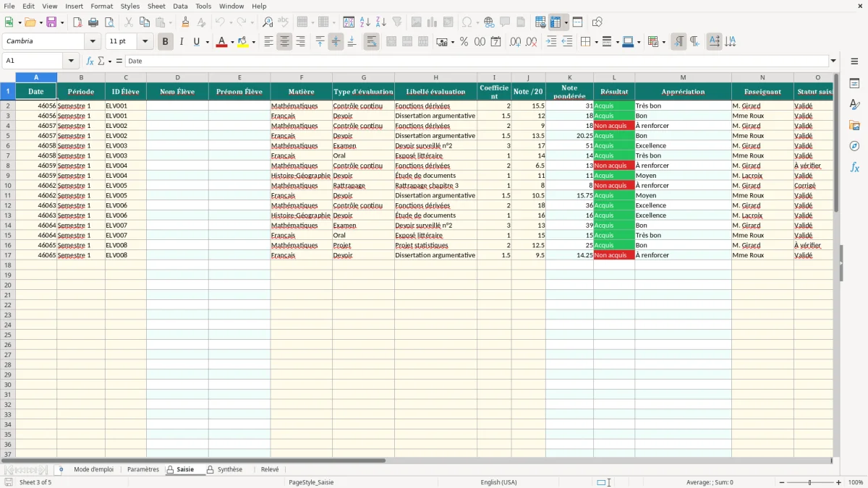Open the font size dropdown

(x=145, y=41)
